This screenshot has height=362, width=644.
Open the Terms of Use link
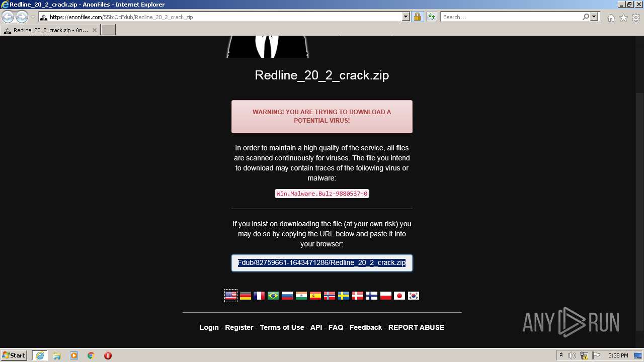tap(282, 327)
